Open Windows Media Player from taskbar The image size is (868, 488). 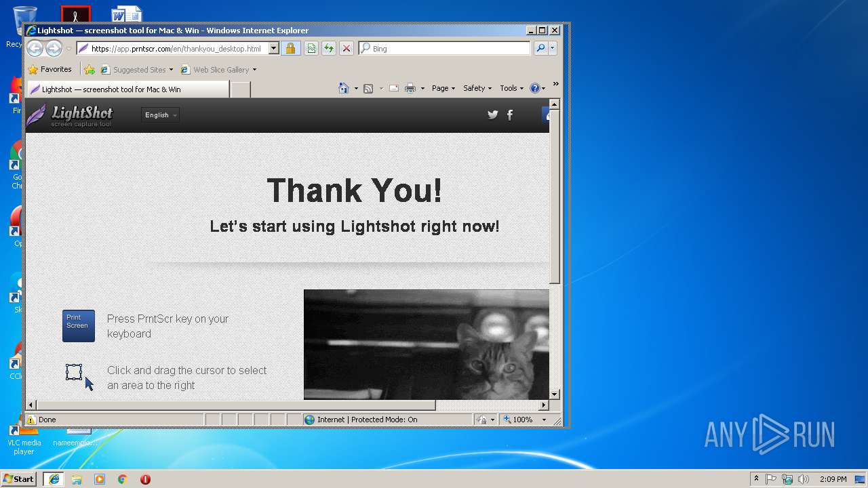click(x=100, y=479)
